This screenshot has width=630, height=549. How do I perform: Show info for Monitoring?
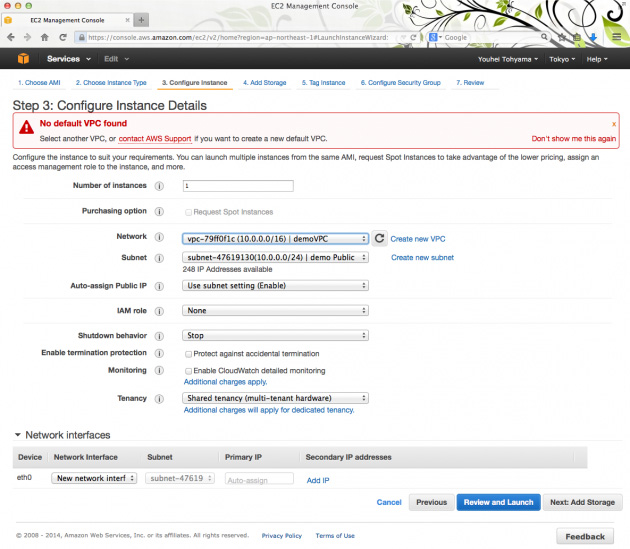tap(160, 371)
